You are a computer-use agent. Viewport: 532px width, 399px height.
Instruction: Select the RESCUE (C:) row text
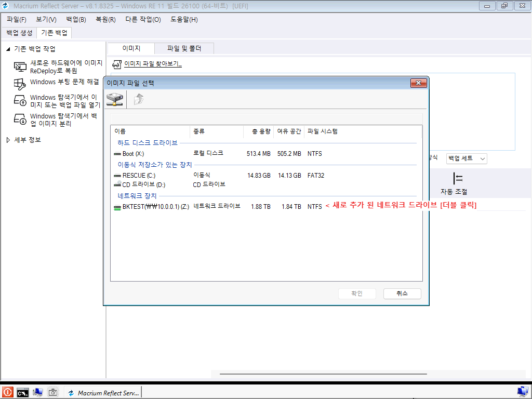click(139, 176)
